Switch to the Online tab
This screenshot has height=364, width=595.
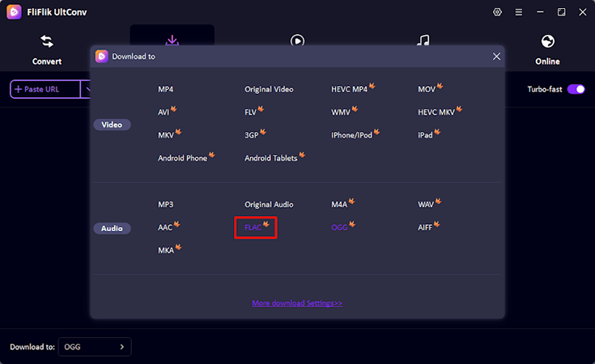pos(547,50)
